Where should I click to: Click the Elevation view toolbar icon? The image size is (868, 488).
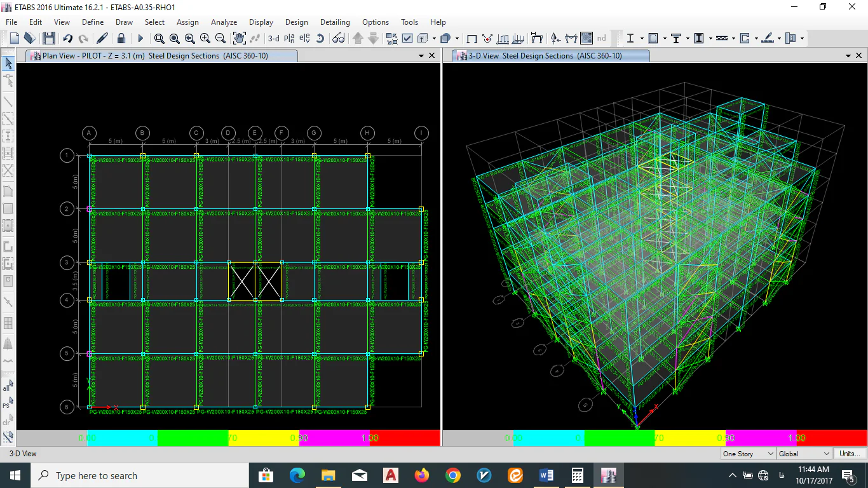tap(304, 39)
